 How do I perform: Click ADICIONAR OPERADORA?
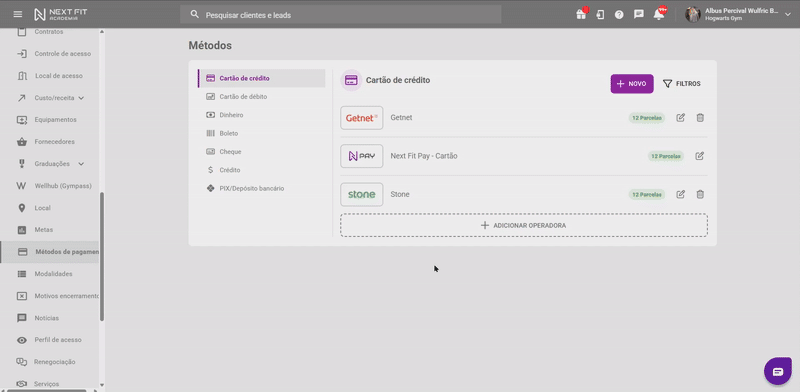(x=524, y=225)
